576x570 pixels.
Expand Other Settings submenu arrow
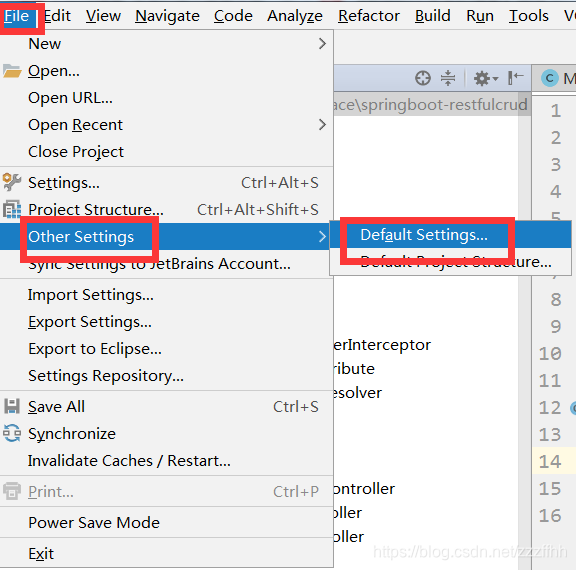[x=322, y=237]
